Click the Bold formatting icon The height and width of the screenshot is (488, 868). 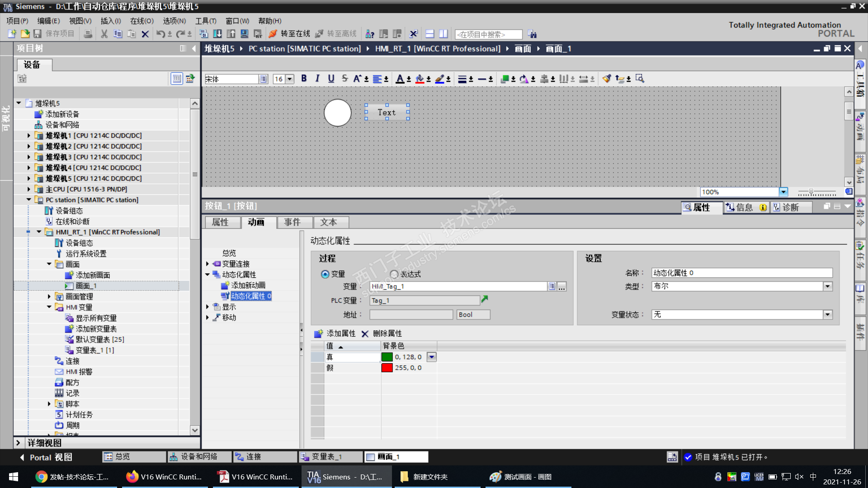pyautogui.click(x=304, y=79)
